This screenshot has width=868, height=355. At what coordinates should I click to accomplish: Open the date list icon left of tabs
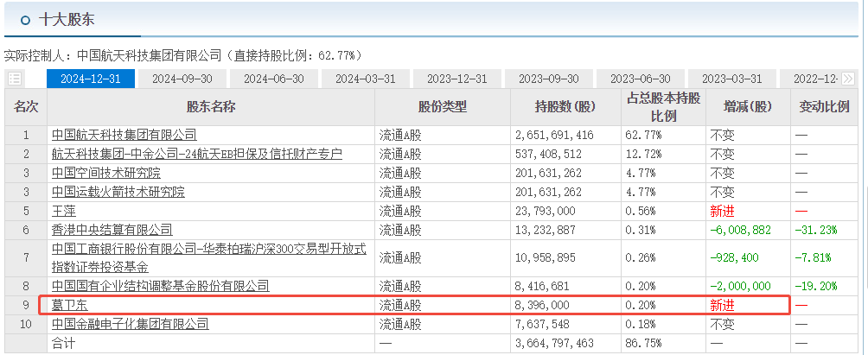point(15,79)
